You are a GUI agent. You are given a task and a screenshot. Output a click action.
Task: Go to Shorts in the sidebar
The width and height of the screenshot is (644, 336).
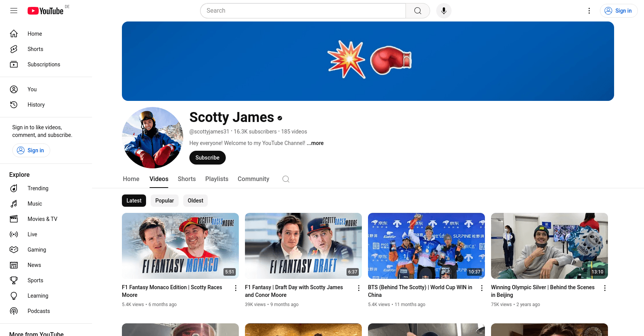[x=35, y=49]
